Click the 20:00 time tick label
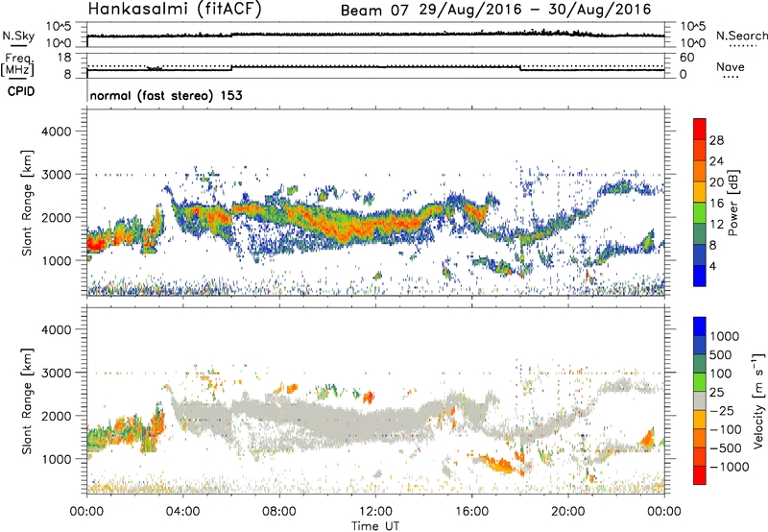Screen dimensions: 768x532 click(568, 512)
